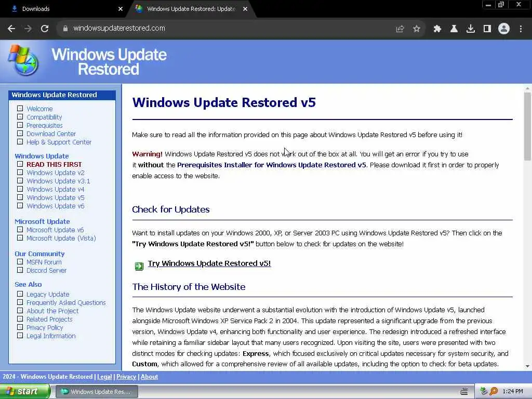Select the Windows Update Res... taskbar button
Screen dimensions: 532x399
97,392
